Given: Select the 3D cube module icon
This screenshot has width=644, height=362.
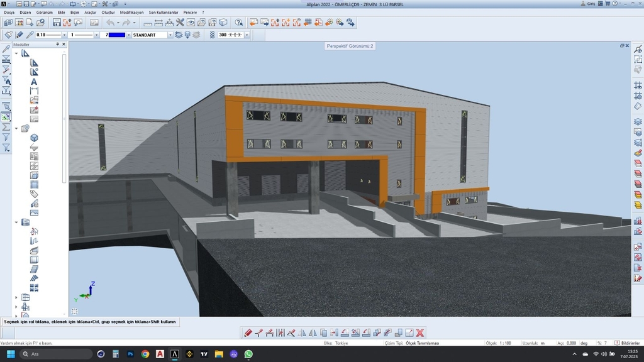Looking at the screenshot, I should [x=34, y=138].
